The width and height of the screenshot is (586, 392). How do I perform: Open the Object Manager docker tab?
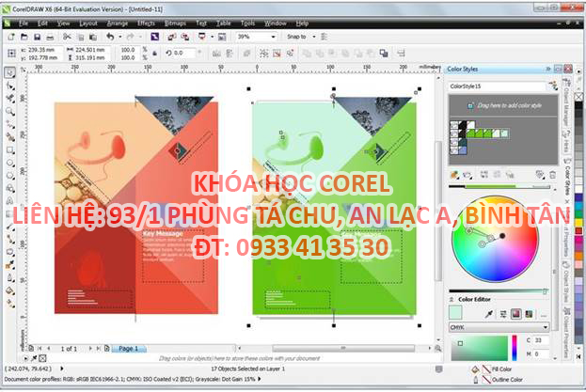pyautogui.click(x=566, y=102)
